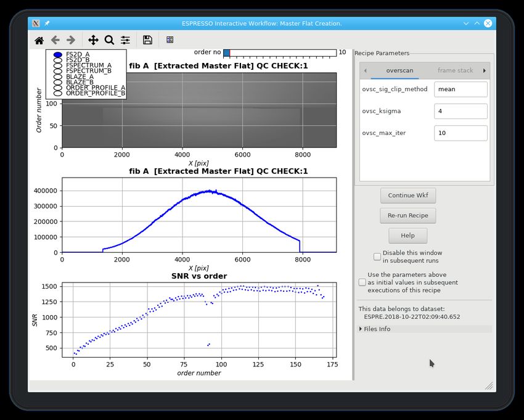
Task: Pin the window with pushpin icon
Action: coord(47,23)
